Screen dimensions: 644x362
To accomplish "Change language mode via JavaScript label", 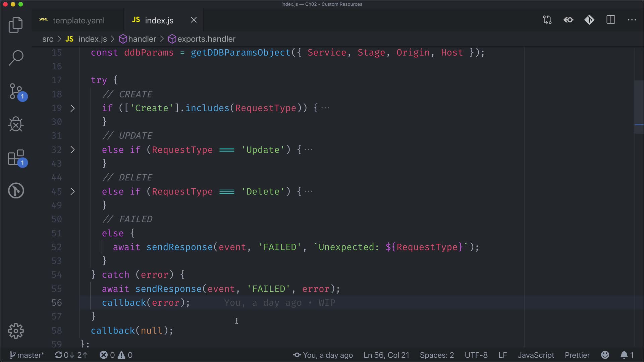I will click(x=536, y=355).
